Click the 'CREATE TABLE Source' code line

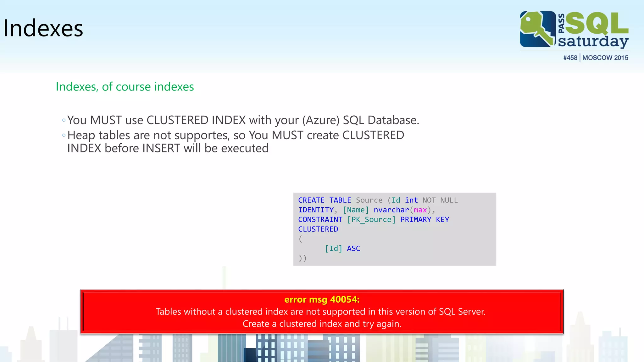[378, 200]
